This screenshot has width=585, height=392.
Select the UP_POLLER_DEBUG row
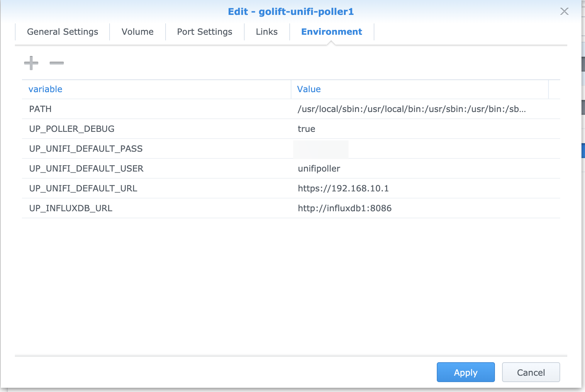pyautogui.click(x=72, y=129)
